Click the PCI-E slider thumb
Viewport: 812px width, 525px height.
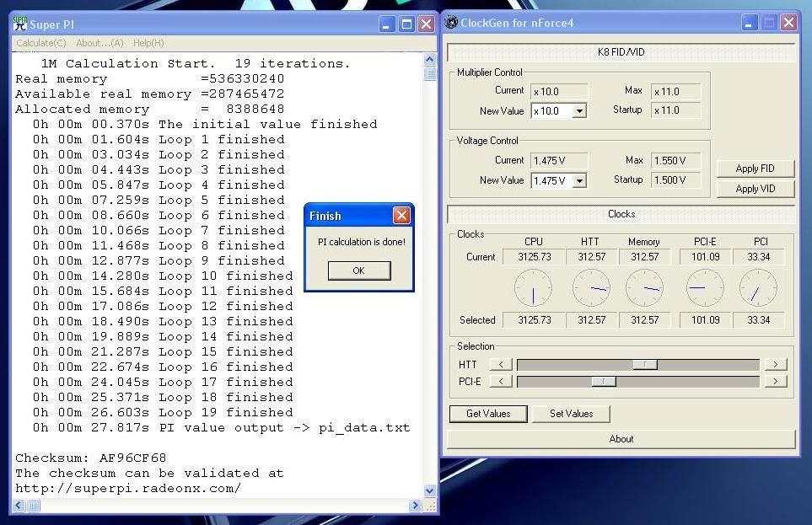tap(603, 382)
